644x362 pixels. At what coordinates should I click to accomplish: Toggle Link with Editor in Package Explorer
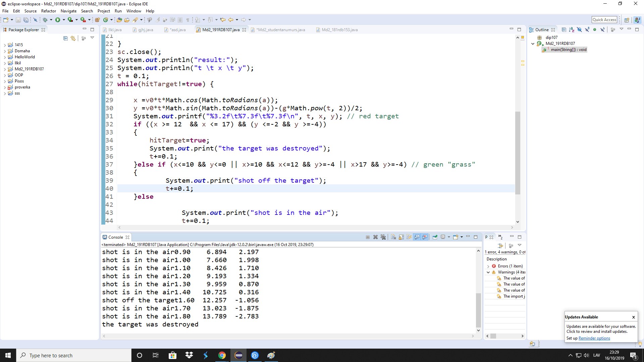pyautogui.click(x=73, y=38)
